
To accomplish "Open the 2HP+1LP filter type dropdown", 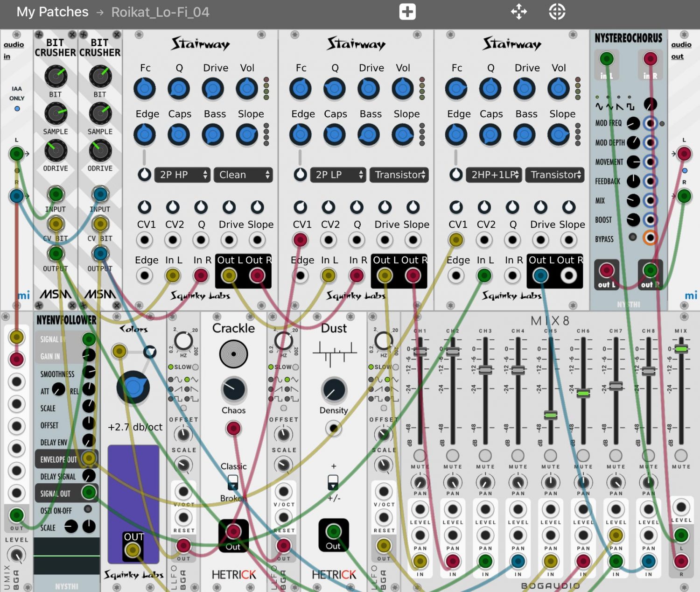I will tap(494, 175).
